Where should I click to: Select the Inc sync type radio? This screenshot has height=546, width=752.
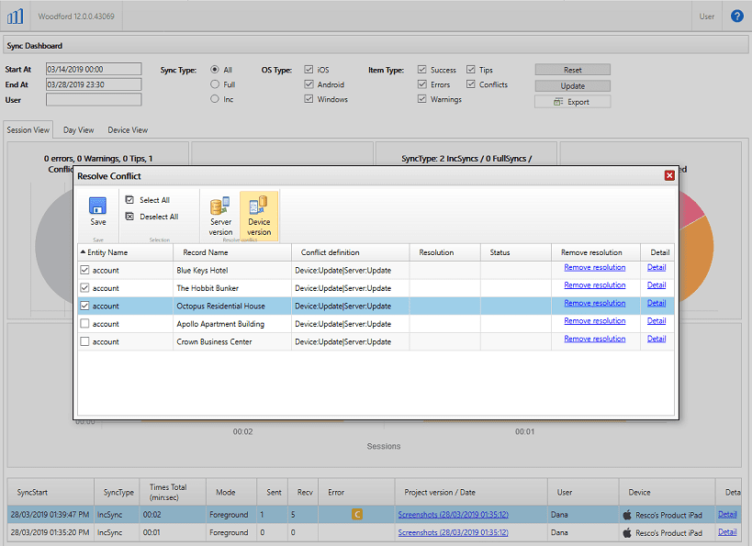(215, 99)
